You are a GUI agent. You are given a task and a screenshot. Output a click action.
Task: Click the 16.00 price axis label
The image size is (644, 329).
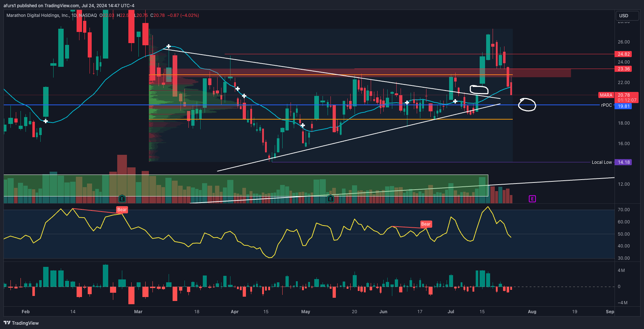click(624, 144)
